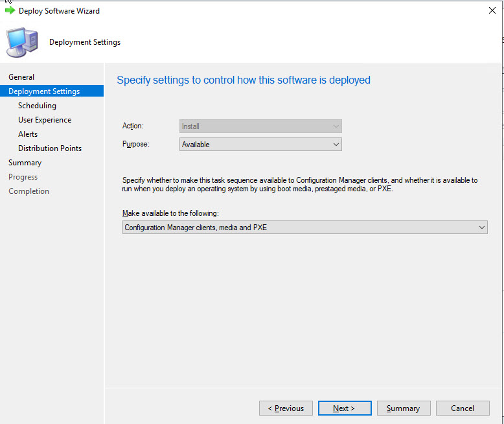Viewport: 504px width, 424px height.
Task: Navigate to Distribution Points step
Action: coord(50,148)
